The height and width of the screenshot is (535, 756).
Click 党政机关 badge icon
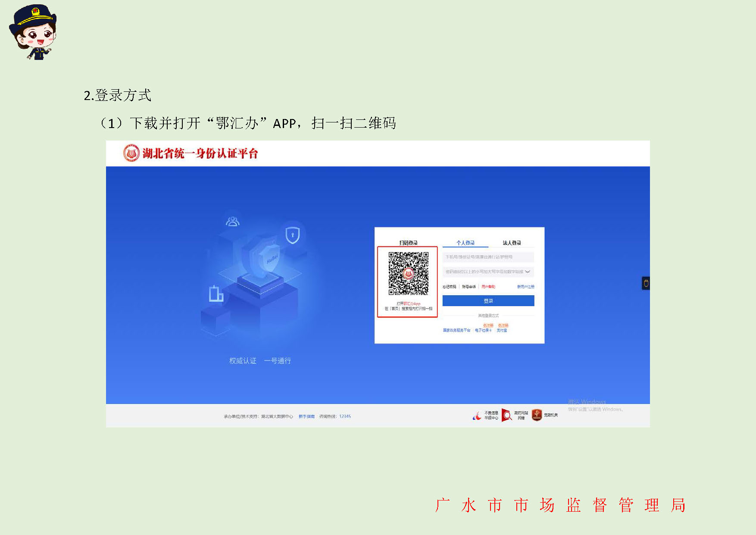(x=537, y=415)
